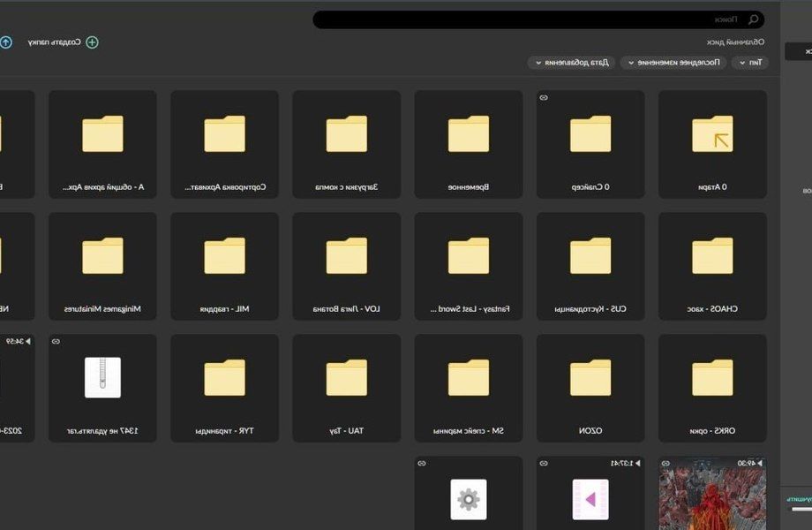Open the Minigames Miniatures folder icon
Image resolution: width=812 pixels, height=530 pixels.
102,255
